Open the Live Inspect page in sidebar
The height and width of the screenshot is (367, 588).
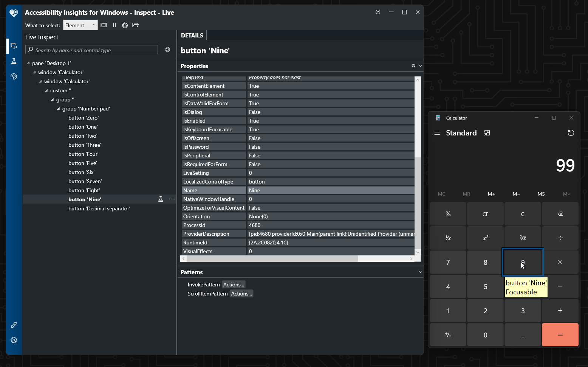pyautogui.click(x=14, y=46)
